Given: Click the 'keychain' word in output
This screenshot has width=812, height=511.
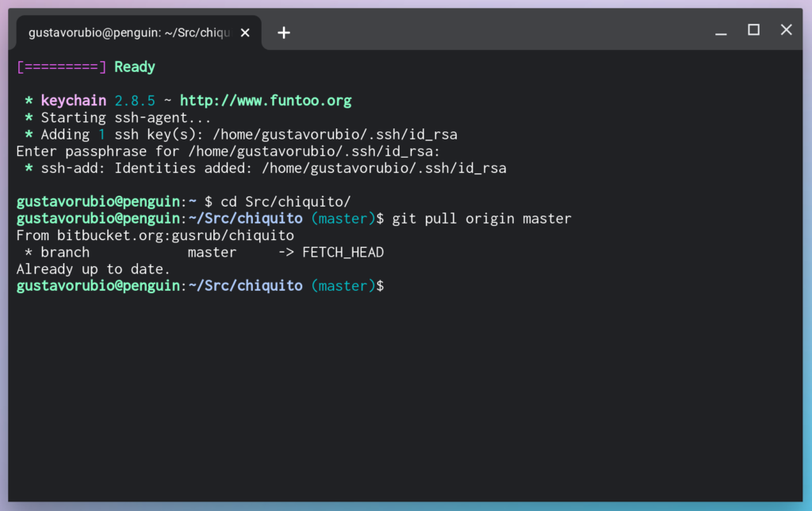Looking at the screenshot, I should [x=74, y=101].
